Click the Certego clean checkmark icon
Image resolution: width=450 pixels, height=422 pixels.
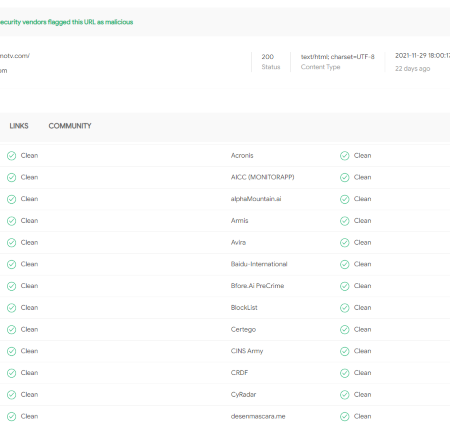click(x=345, y=329)
